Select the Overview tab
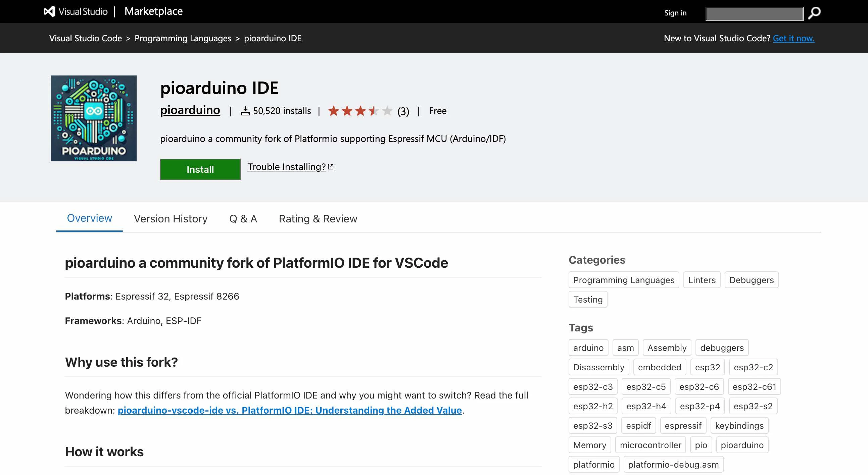 (89, 218)
